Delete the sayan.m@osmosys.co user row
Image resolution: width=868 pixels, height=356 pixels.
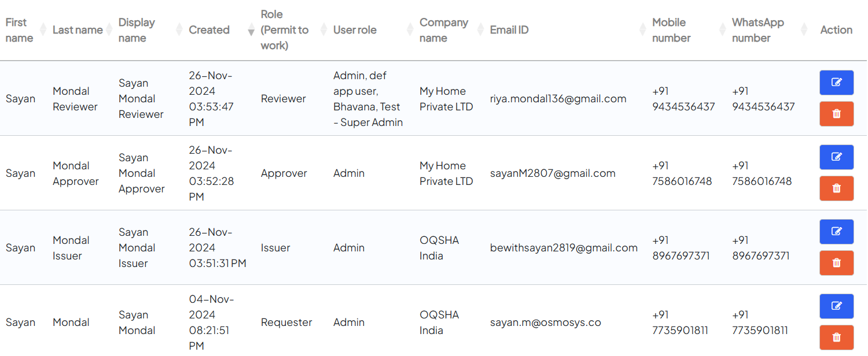point(836,338)
